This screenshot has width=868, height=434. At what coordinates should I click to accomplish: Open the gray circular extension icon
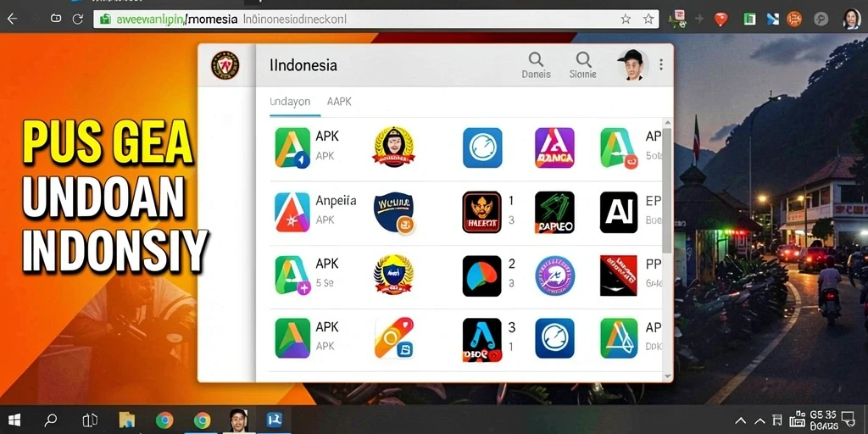(x=821, y=19)
